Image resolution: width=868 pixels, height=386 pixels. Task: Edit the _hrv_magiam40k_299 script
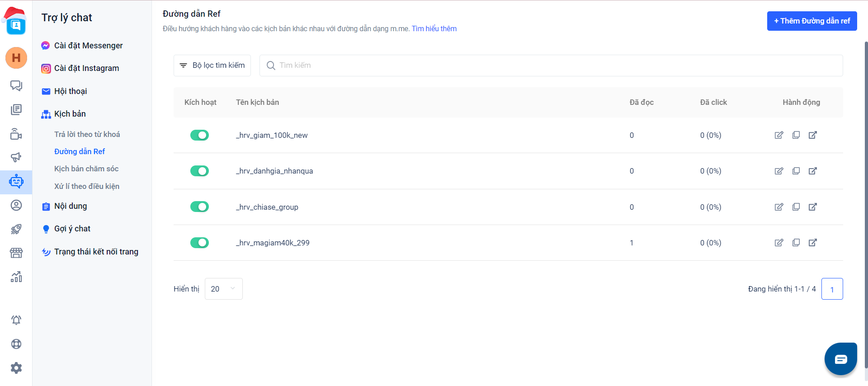pyautogui.click(x=779, y=243)
